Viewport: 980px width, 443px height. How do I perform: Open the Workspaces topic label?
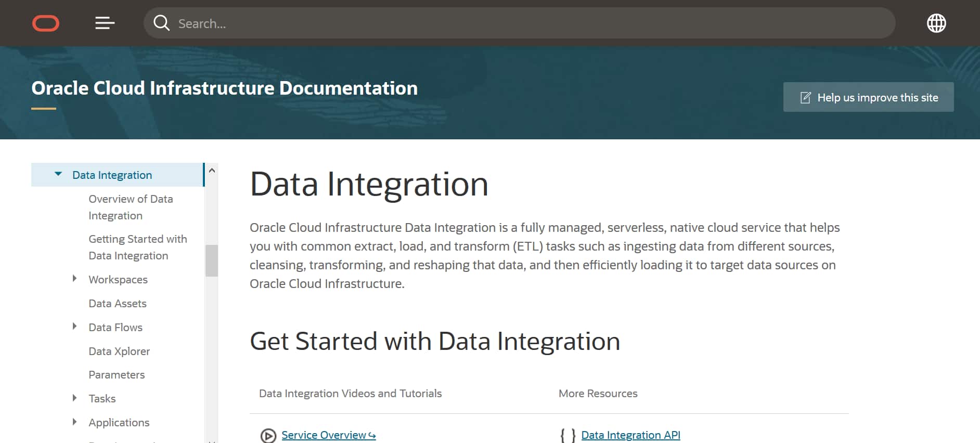[118, 279]
